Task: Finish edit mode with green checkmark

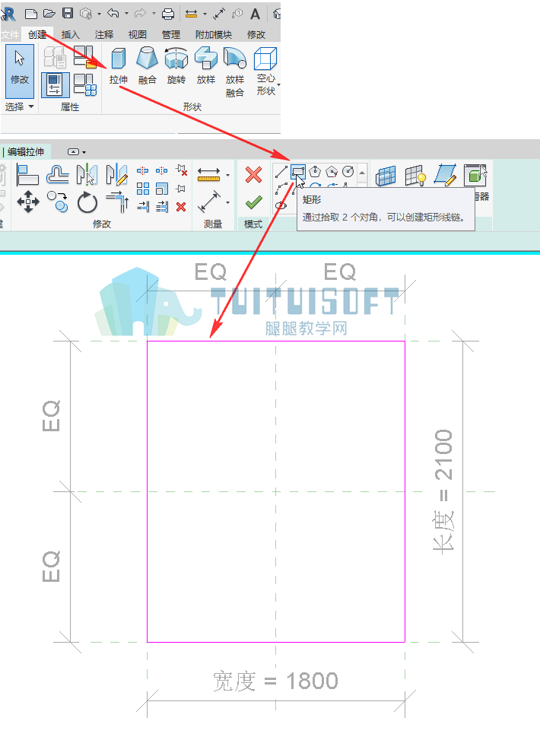Action: coord(253,202)
